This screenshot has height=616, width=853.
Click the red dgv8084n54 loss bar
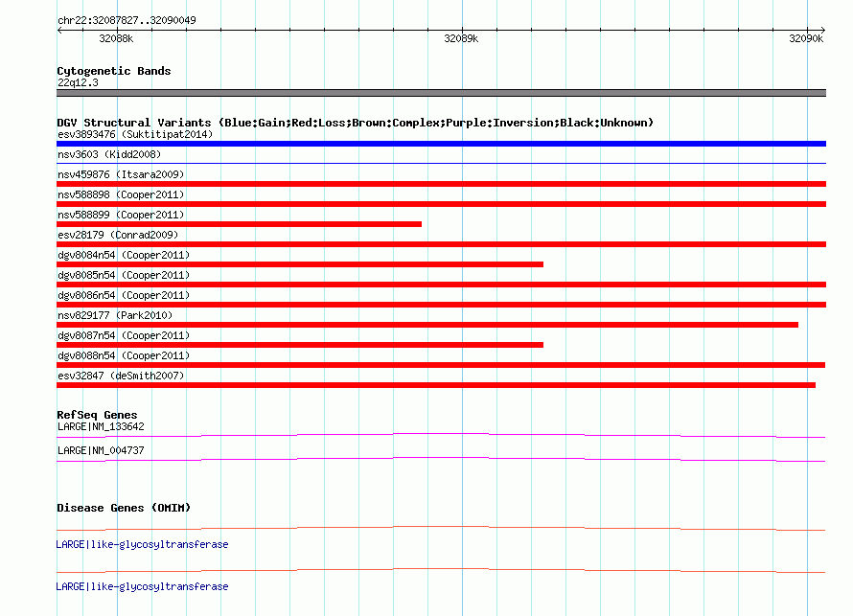(x=300, y=264)
